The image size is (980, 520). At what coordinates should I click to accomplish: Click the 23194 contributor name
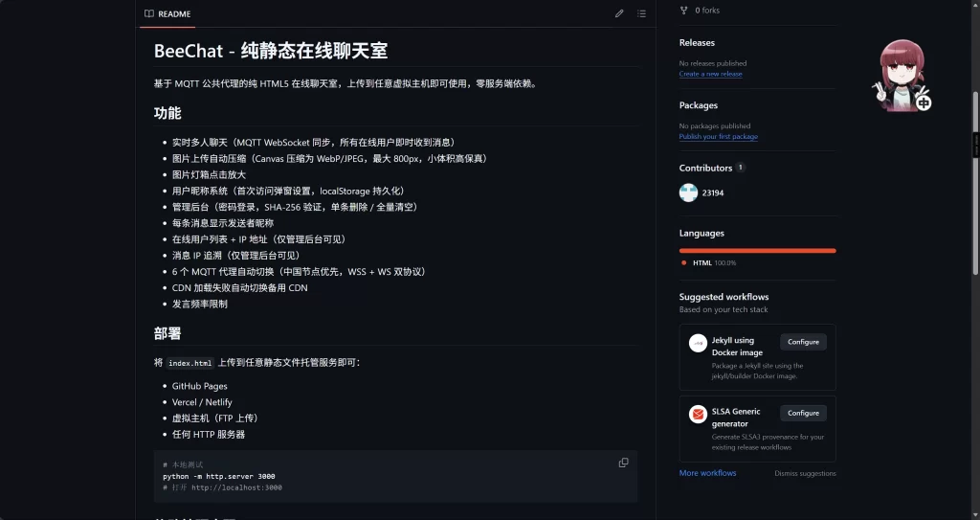(x=712, y=192)
